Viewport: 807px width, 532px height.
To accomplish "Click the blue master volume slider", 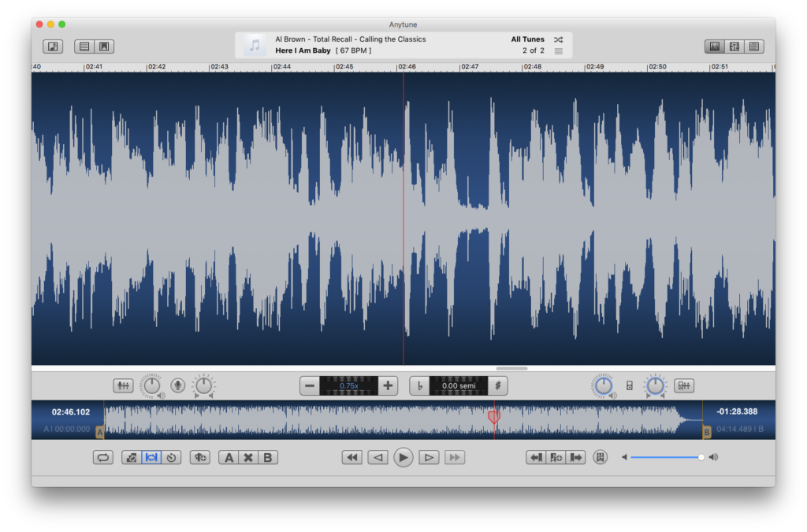I will coord(667,457).
